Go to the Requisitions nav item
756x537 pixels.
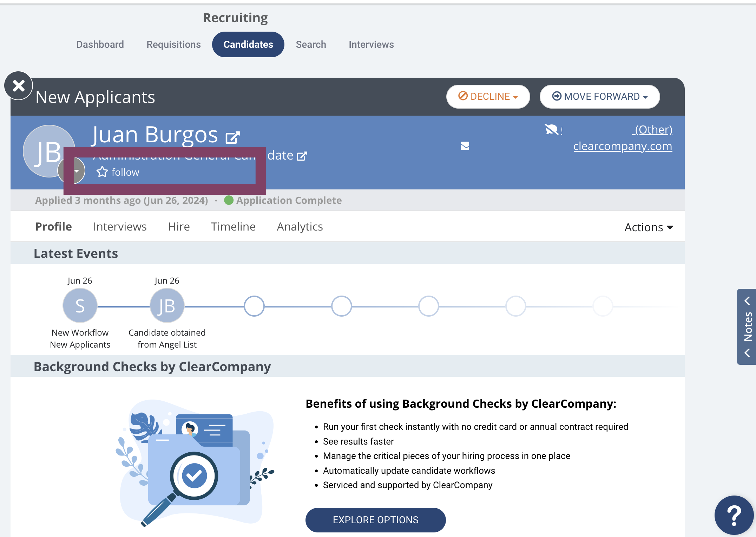pos(173,44)
